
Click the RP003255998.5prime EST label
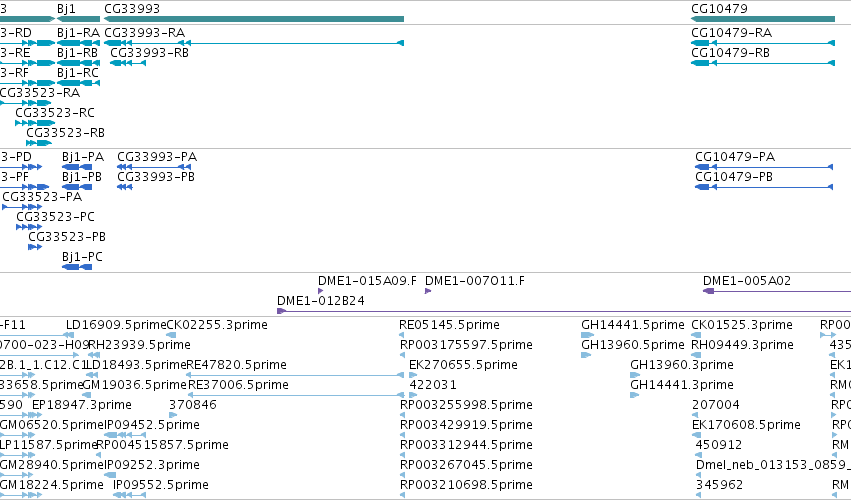pyautogui.click(x=466, y=406)
